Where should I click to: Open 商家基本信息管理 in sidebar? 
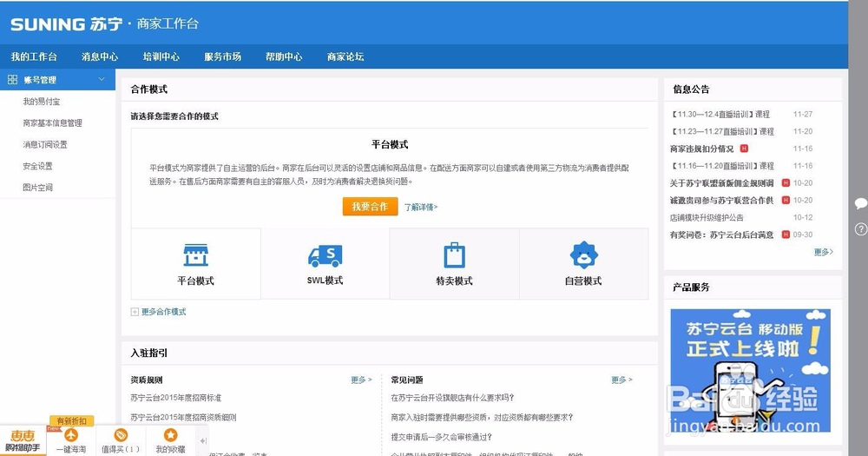53,123
